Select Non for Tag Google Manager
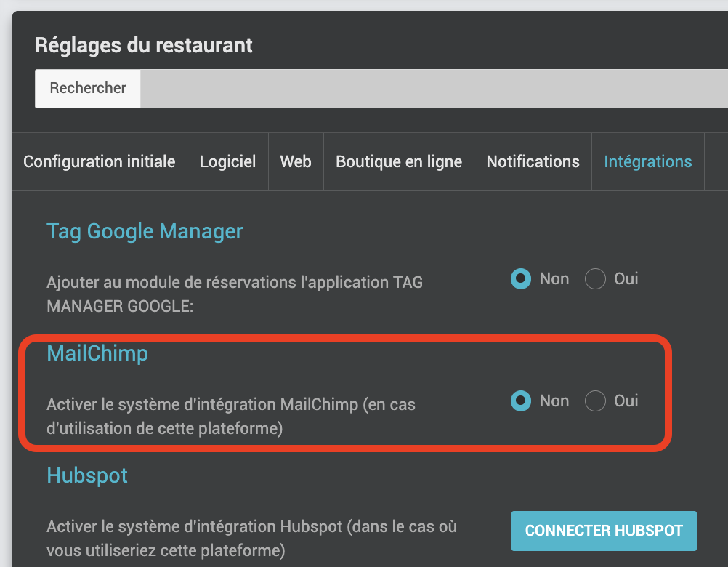 tap(521, 279)
